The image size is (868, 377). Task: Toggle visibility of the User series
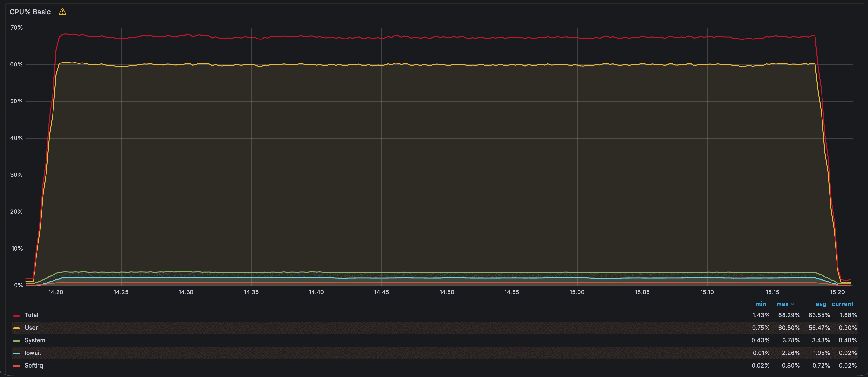pyautogui.click(x=31, y=327)
